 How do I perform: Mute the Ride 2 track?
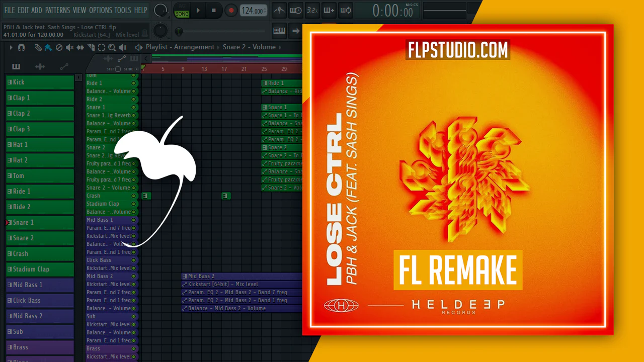(x=134, y=99)
